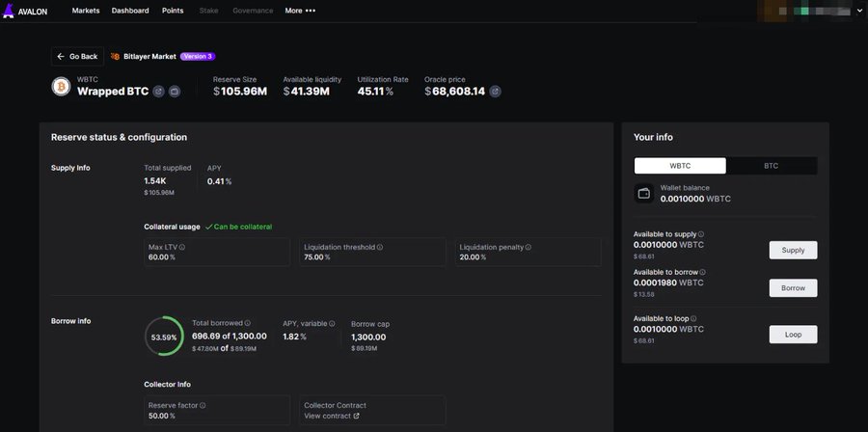868x432 pixels.
Task: Click the Available to supply info icon
Action: (x=701, y=234)
